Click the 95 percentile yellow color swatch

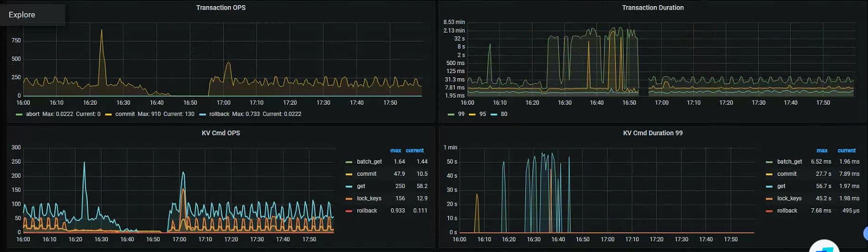click(472, 114)
